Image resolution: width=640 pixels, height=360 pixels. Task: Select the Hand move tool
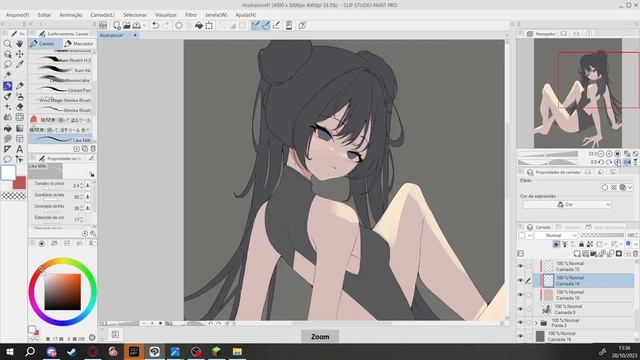pyautogui.click(x=19, y=44)
